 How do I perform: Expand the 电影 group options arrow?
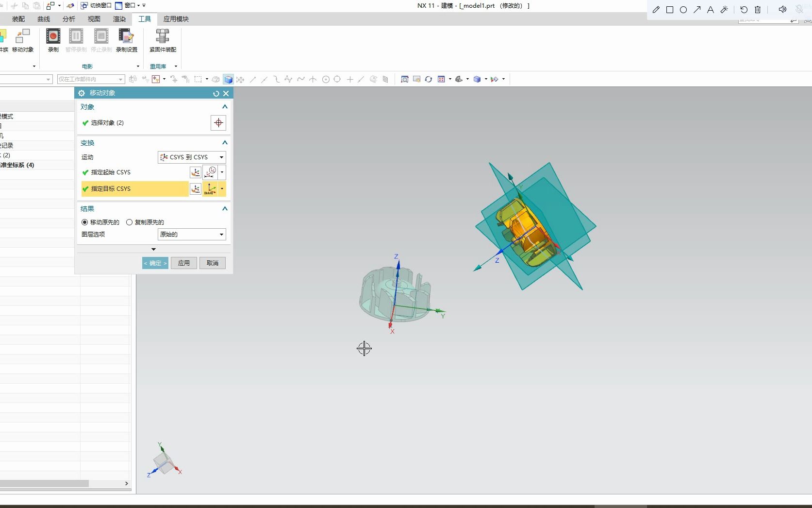pos(138,67)
